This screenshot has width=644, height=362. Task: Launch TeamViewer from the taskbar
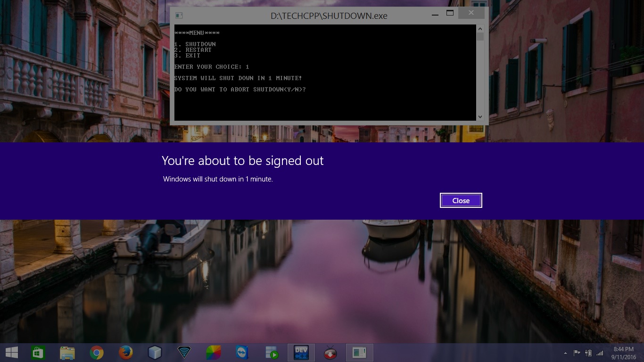tap(242, 352)
